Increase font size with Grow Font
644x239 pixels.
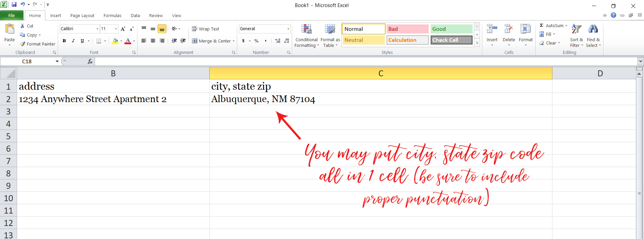click(123, 29)
